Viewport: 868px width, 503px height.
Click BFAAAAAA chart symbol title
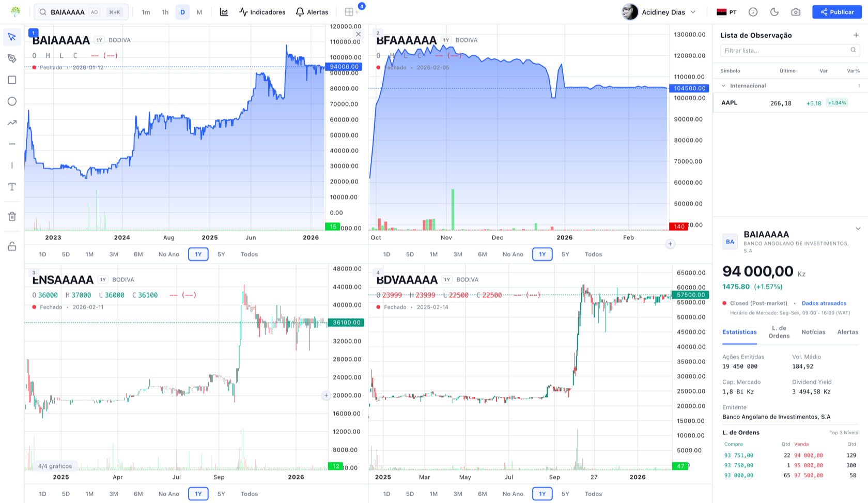407,40
